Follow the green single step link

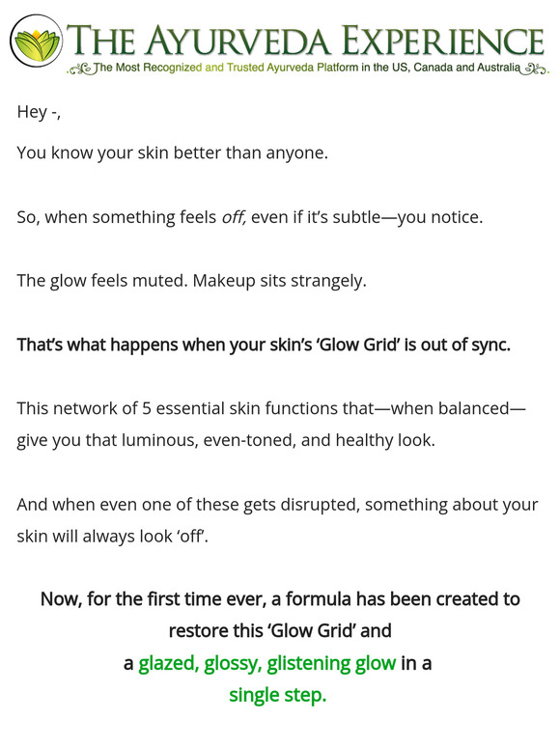(x=277, y=695)
